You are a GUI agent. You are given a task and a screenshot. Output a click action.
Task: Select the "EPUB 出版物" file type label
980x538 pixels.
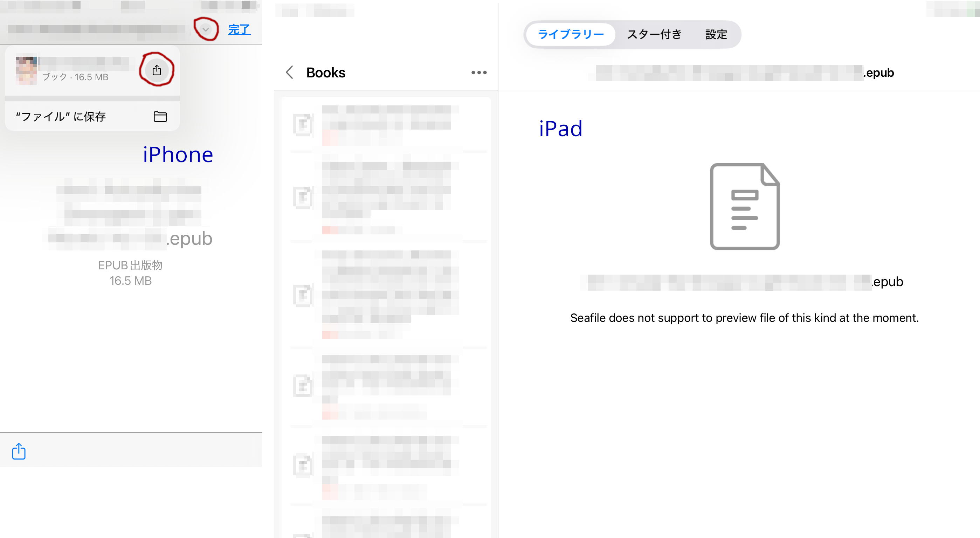(130, 265)
